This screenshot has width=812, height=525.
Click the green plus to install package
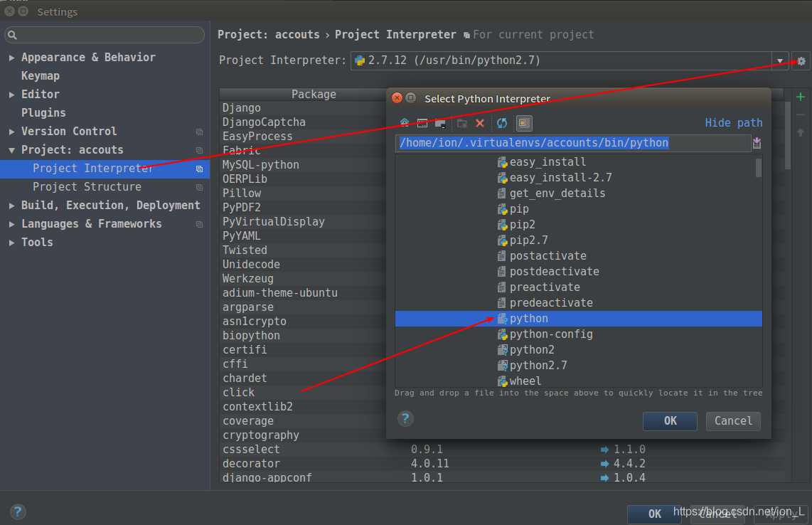[801, 97]
